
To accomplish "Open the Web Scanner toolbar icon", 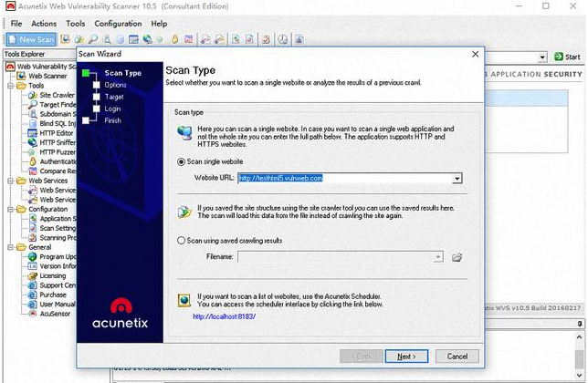I will 65,39.
